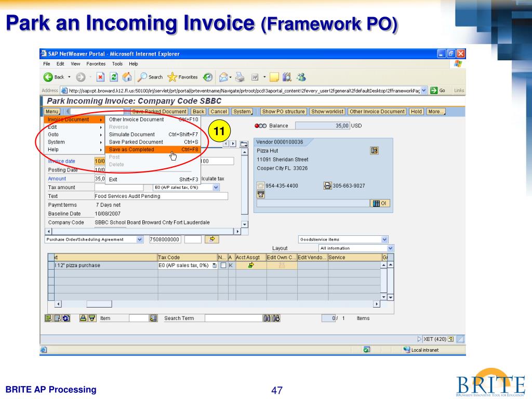Open the Layout All information dropdown

390,248
